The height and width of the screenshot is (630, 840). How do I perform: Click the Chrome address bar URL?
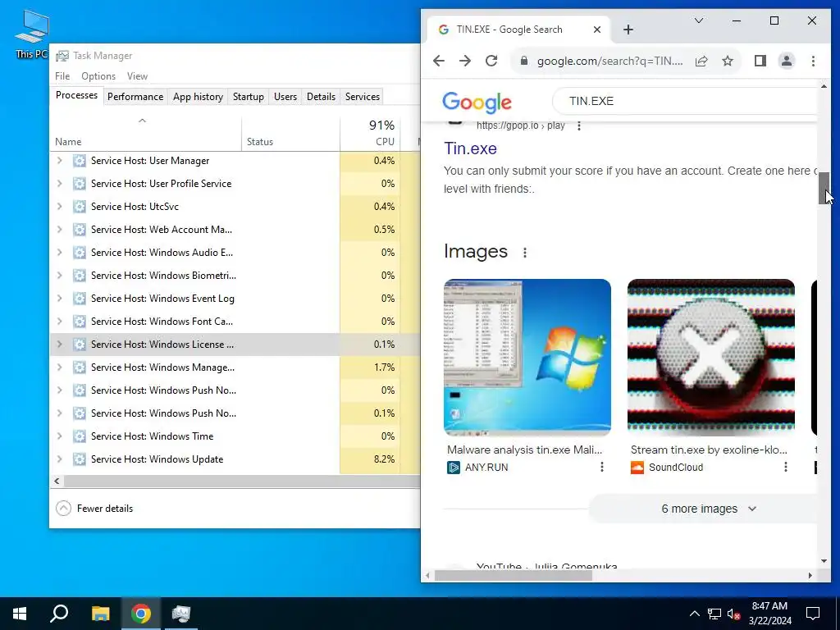click(x=609, y=61)
